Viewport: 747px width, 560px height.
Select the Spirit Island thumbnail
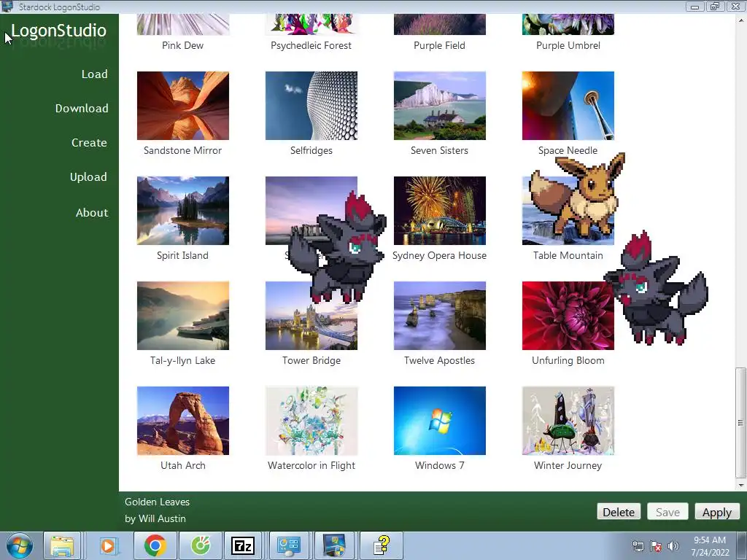point(183,211)
